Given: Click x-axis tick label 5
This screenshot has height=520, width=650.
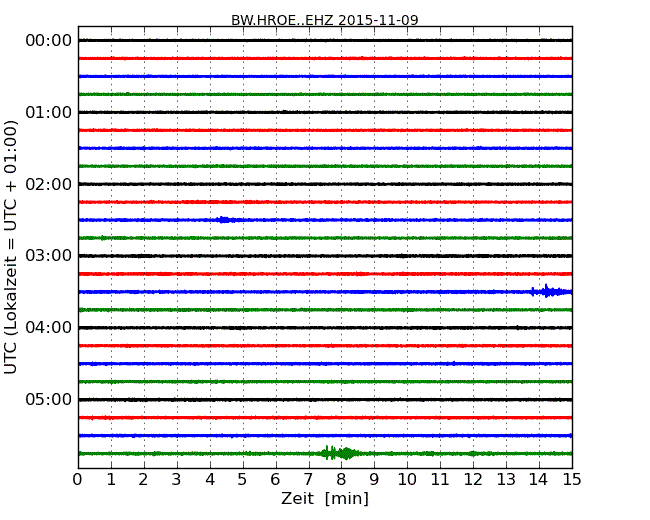Looking at the screenshot, I should pos(242,480).
